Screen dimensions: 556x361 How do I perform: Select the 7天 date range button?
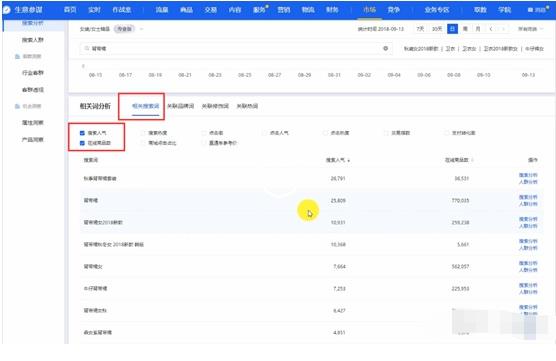420,29
